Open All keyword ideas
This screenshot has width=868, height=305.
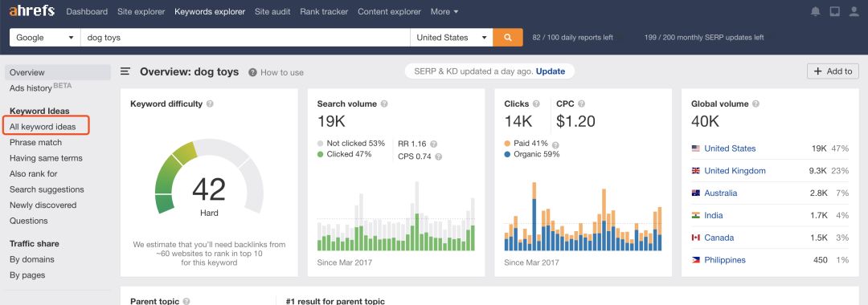[x=43, y=127]
